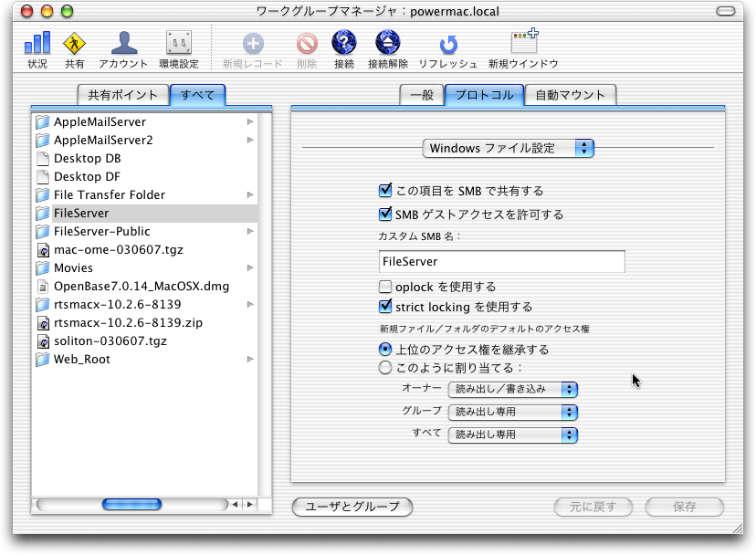This screenshot has height=555, width=756.
Task: Click the ユーザとグループ button
Action: tap(352, 507)
